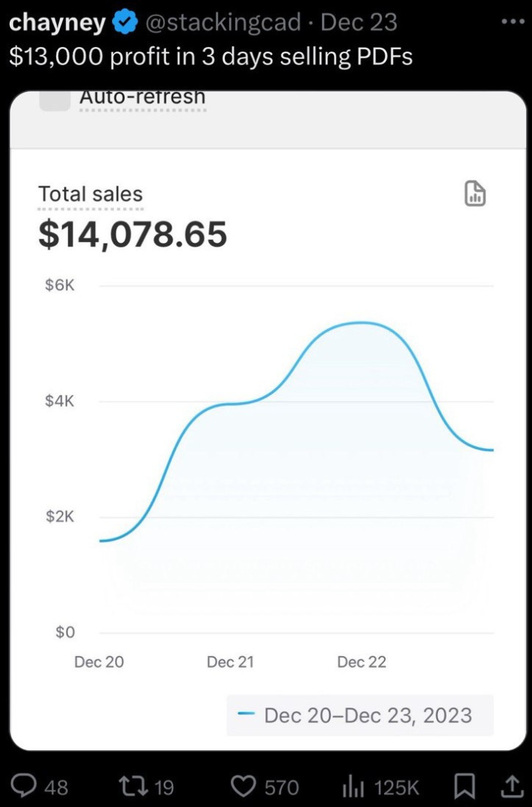Open the chayney profile name
Image resolution: width=532 pixels, height=807 pixels.
[x=57, y=22]
